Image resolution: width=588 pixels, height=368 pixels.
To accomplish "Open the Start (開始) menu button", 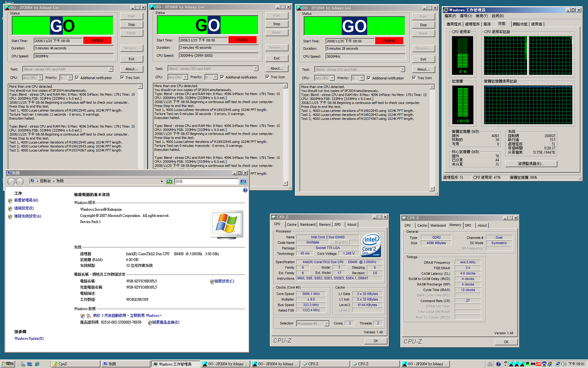I will pos(7,364).
